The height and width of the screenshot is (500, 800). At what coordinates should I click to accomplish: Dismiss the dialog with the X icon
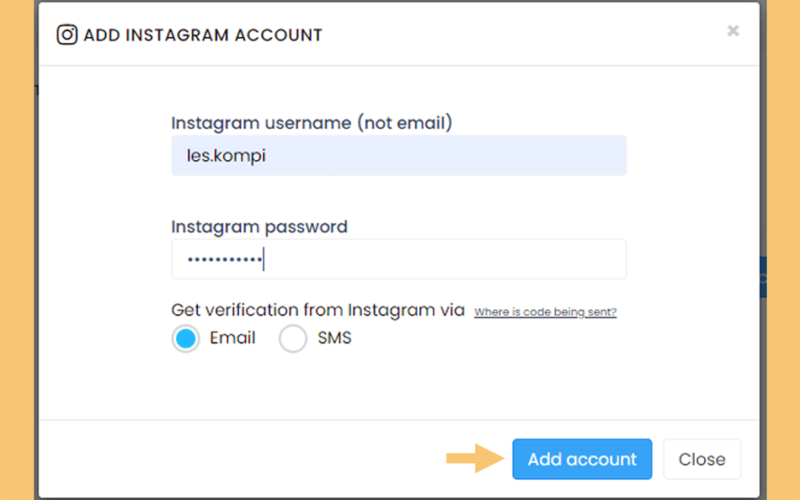point(733,31)
